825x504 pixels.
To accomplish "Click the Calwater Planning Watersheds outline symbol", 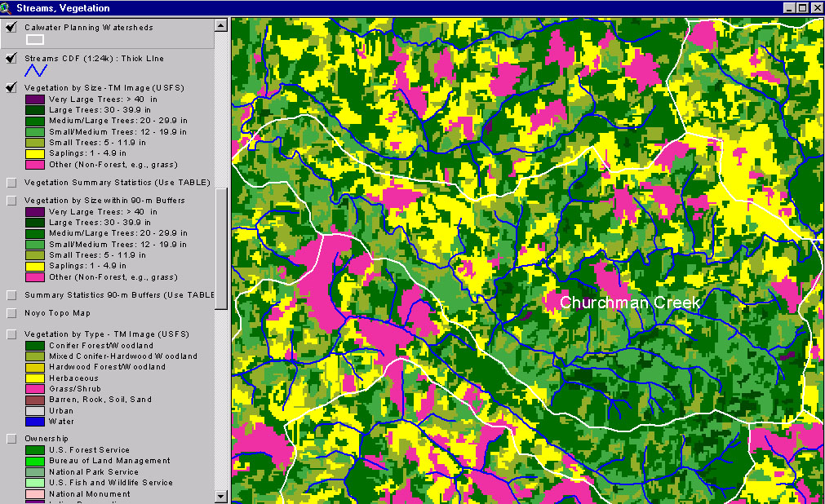I will coord(35,40).
